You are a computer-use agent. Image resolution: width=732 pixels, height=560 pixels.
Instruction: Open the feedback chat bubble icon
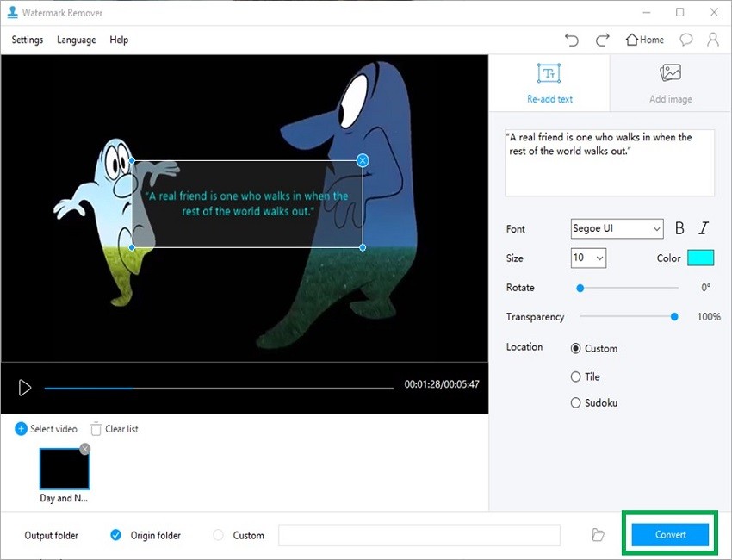[685, 40]
